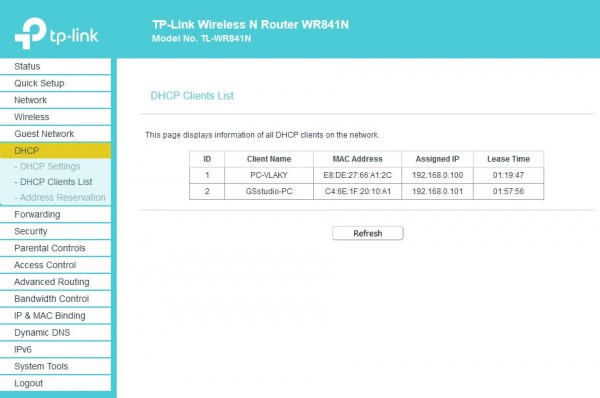Select IP & MAC Binding
Image resolution: width=600 pixels, height=398 pixels.
pyautogui.click(x=55, y=315)
